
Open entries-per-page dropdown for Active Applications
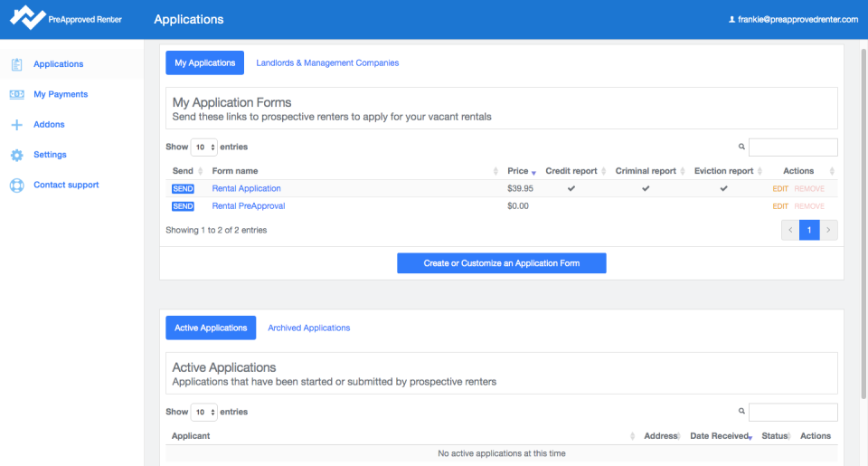pyautogui.click(x=203, y=412)
